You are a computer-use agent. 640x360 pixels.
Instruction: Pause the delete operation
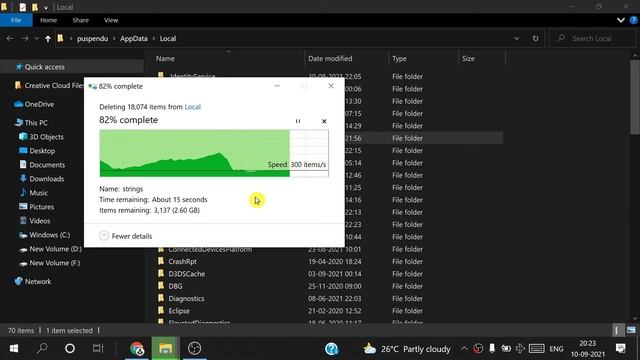[x=298, y=121]
